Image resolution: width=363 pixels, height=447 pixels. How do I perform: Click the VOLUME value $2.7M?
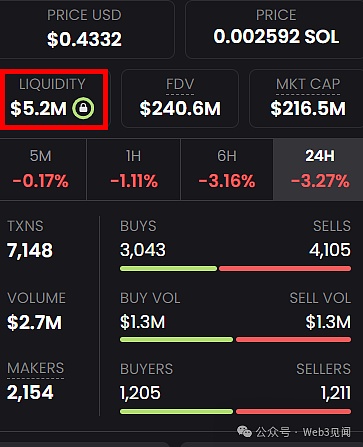pos(34,322)
